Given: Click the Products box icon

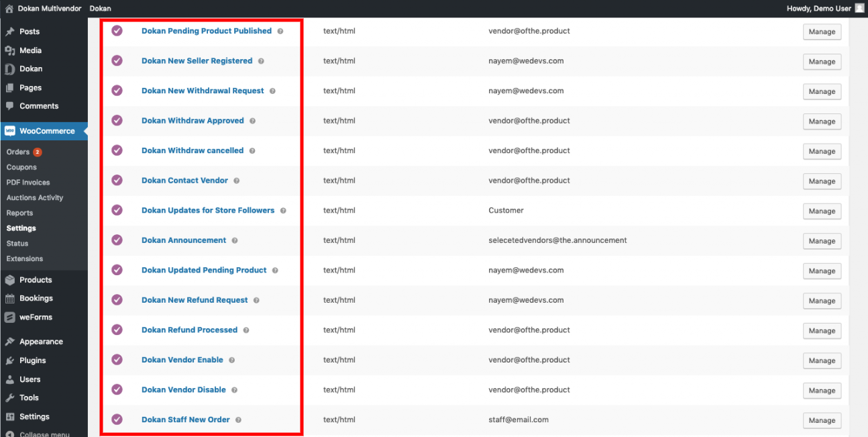Looking at the screenshot, I should click(x=10, y=280).
